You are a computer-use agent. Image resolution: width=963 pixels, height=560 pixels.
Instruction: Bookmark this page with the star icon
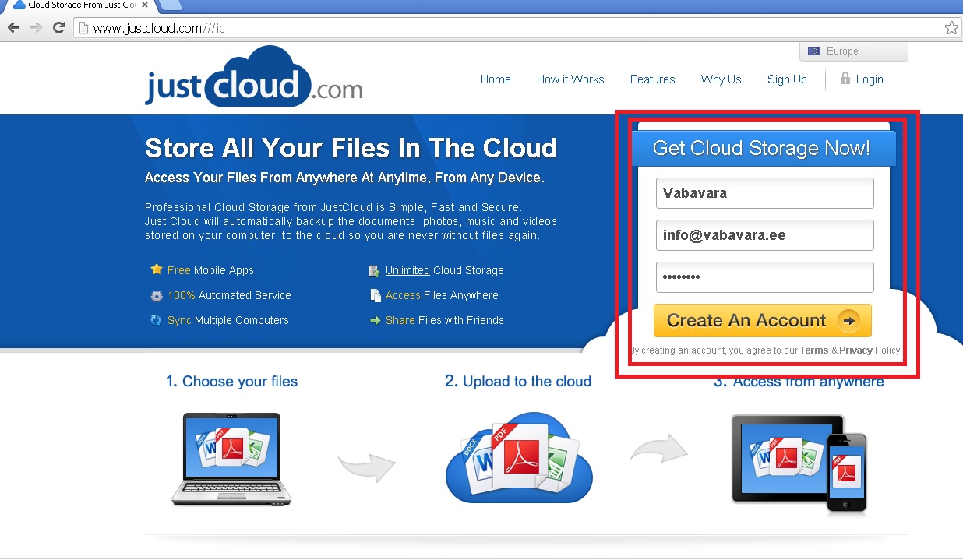click(951, 28)
